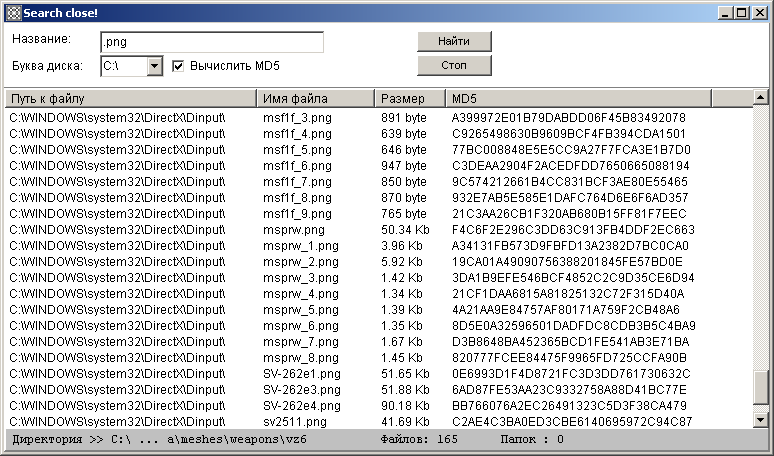
Task: Click the 891 byte size cell
Action: [403, 118]
